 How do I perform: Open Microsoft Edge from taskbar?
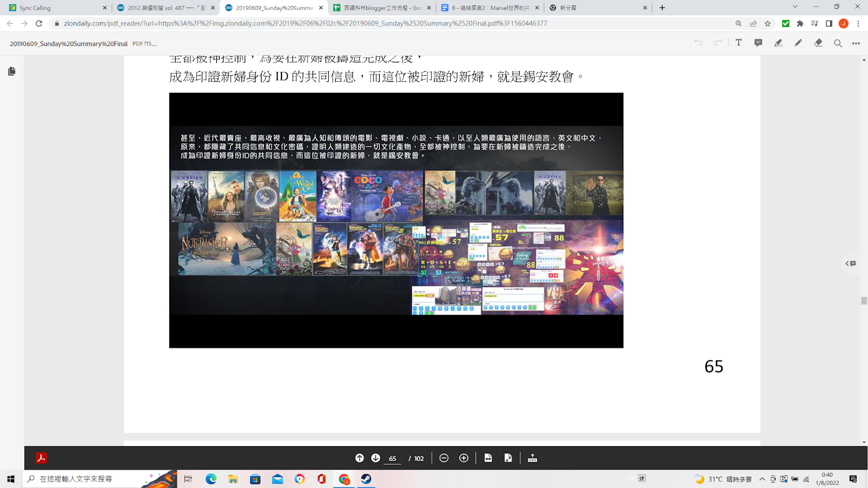(x=211, y=479)
